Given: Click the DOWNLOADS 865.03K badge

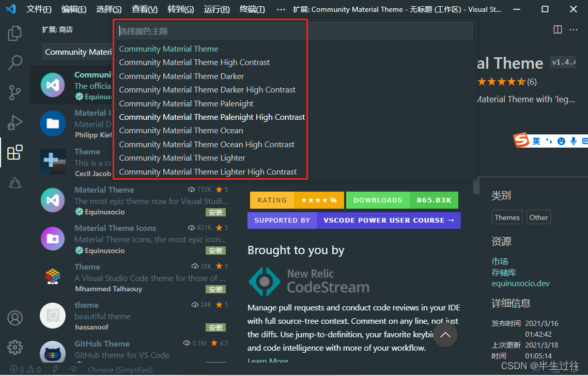Looking at the screenshot, I should pos(402,200).
